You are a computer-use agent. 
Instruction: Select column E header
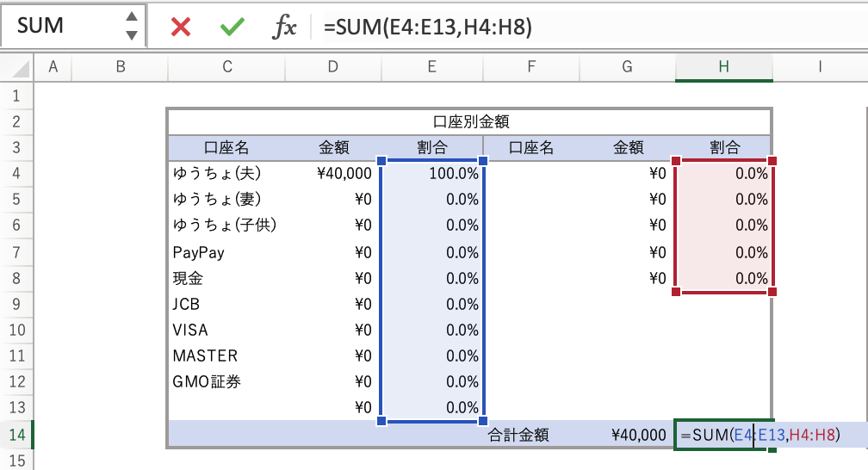(x=431, y=67)
